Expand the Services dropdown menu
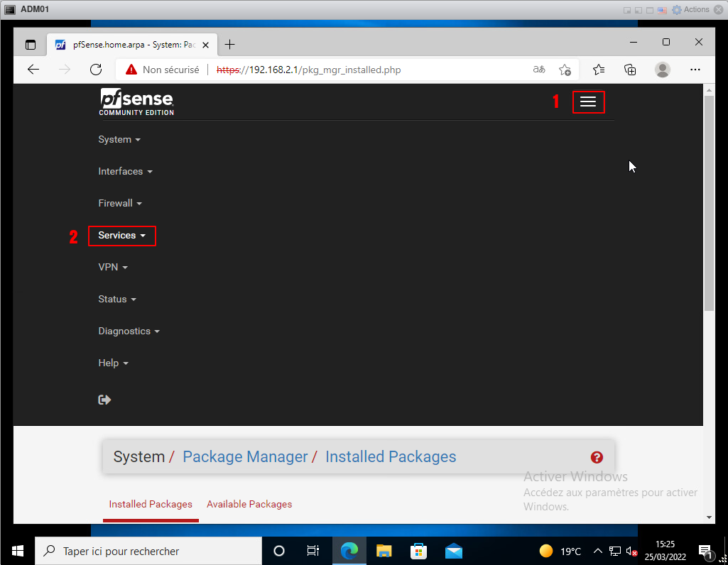 (x=121, y=236)
